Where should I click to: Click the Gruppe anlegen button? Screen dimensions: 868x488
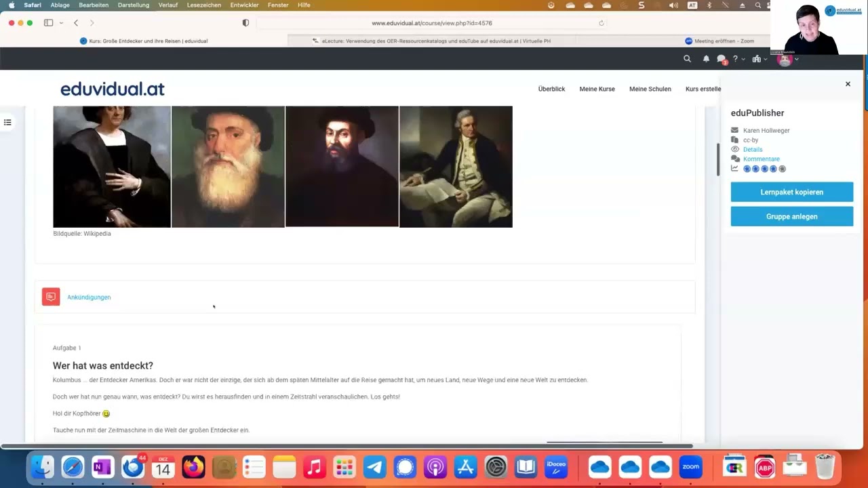(791, 216)
